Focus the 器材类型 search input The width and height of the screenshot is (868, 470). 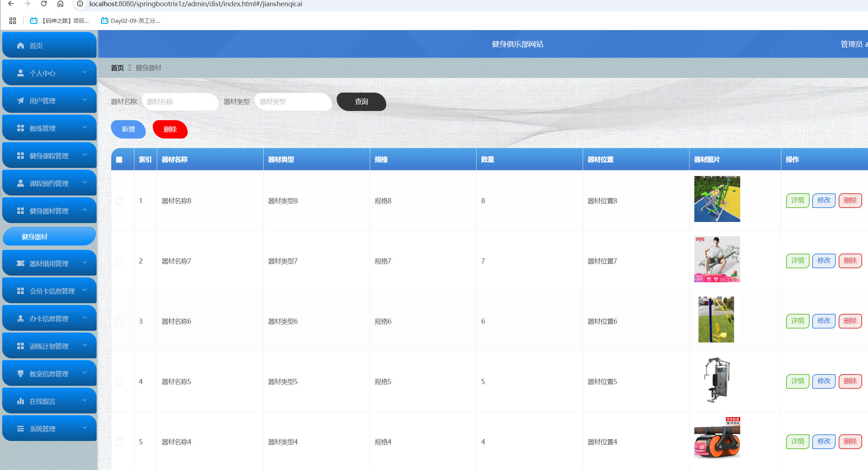click(293, 101)
